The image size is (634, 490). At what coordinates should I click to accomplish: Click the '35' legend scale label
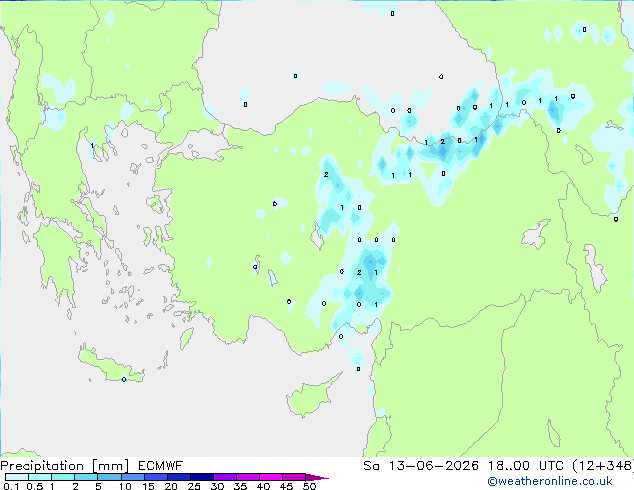pyautogui.click(x=240, y=486)
